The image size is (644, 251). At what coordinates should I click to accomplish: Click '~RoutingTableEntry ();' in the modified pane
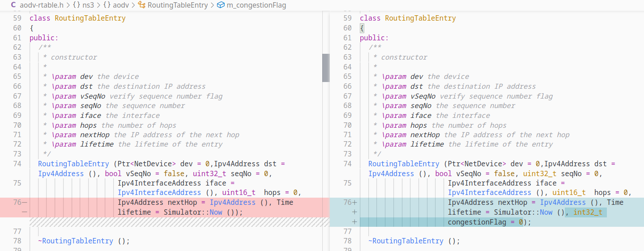(414, 241)
